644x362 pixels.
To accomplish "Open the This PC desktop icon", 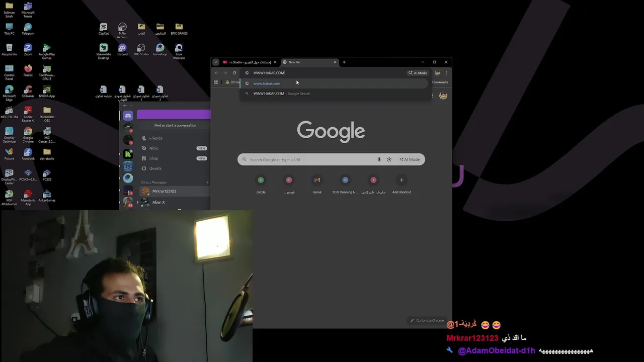I will tap(9, 29).
